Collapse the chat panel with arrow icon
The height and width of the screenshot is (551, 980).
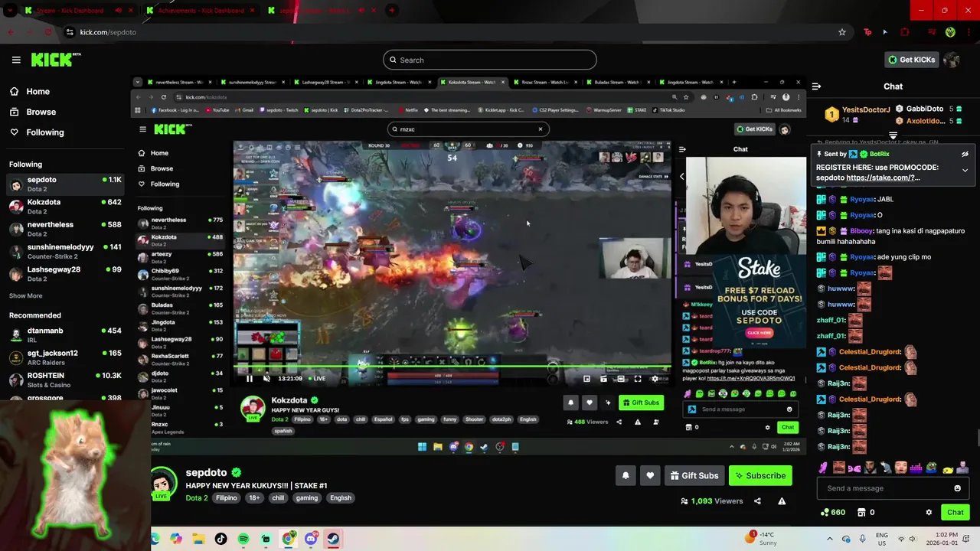(816, 86)
